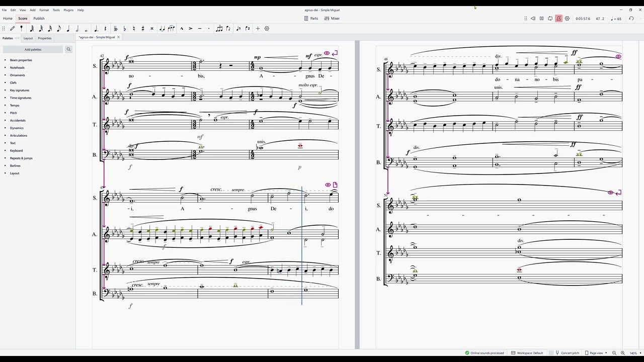The image size is (644, 362).
Task: Open the Parts dialog
Action: click(311, 19)
